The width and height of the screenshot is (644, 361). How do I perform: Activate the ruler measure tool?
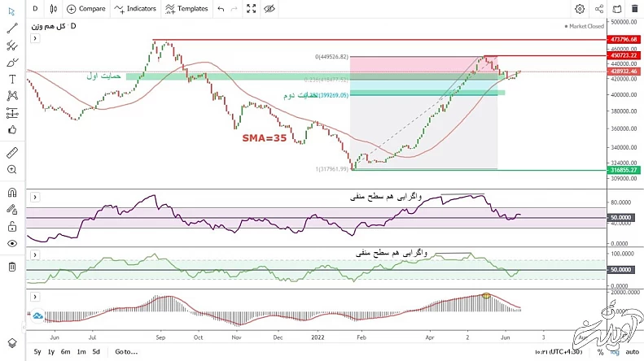click(12, 152)
